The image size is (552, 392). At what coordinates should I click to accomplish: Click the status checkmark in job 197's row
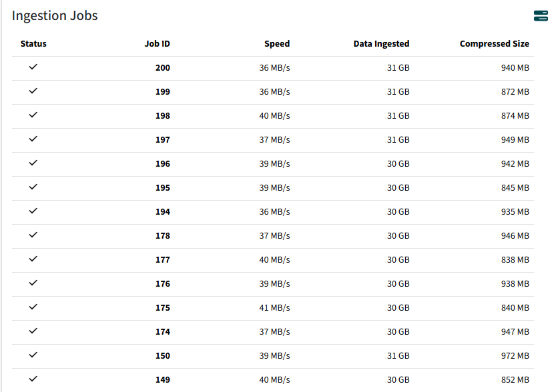[x=33, y=139]
